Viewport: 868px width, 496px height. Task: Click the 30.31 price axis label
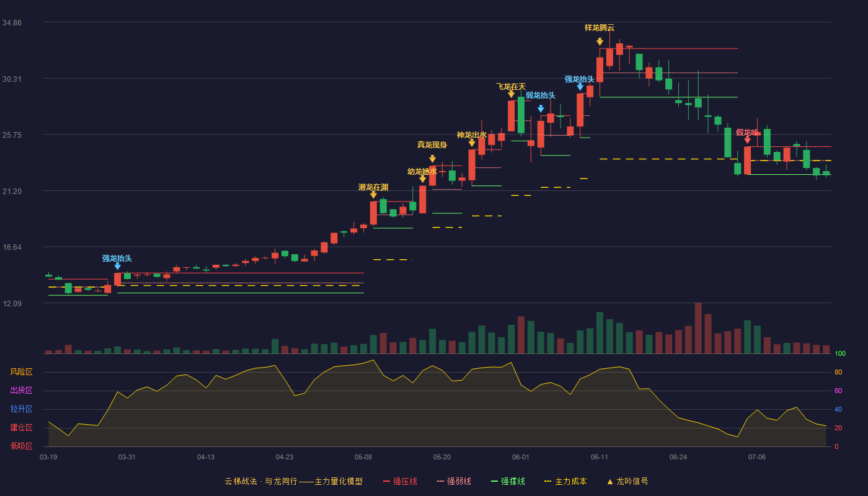(12, 79)
